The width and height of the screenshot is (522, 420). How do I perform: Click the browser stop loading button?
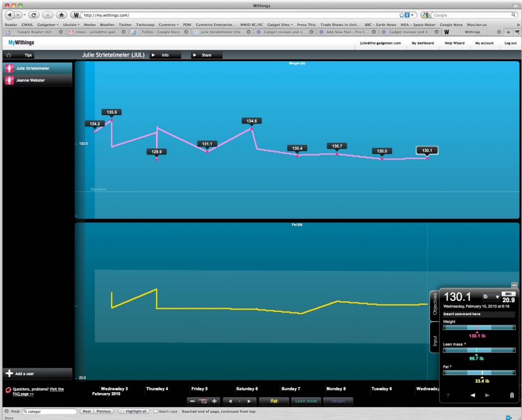click(47, 15)
